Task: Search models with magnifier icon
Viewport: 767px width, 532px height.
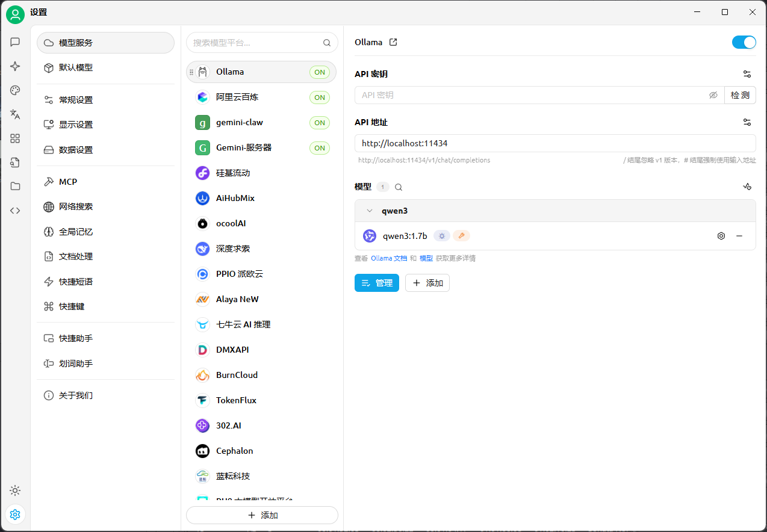Action: 399,187
